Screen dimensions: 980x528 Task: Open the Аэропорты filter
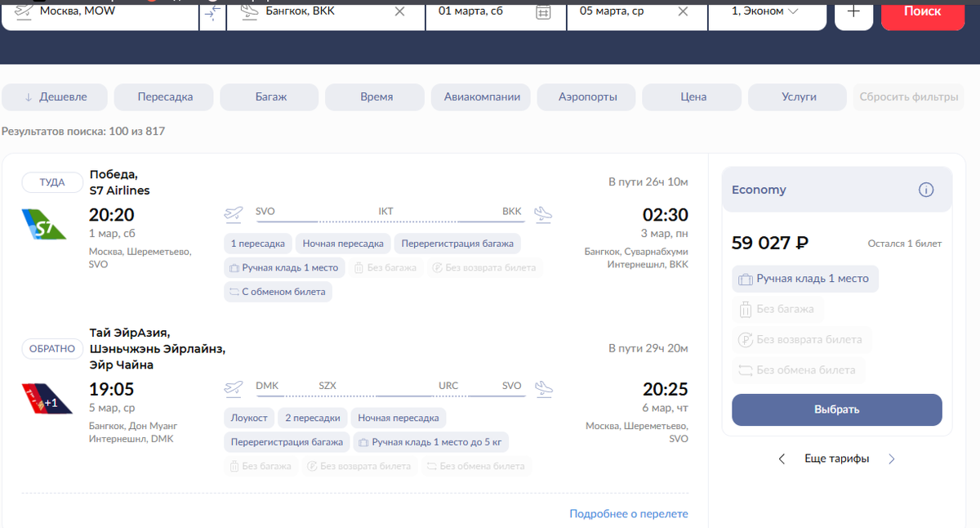pos(588,96)
